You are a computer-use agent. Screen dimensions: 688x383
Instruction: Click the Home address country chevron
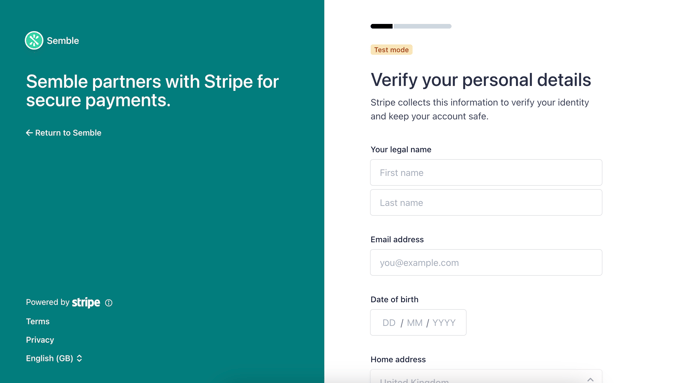click(x=590, y=379)
